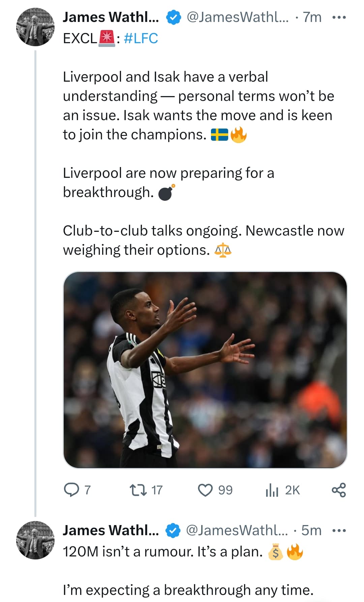Like the first tweet with 99 likes
Viewport: 364px width, 602px height.
205,490
